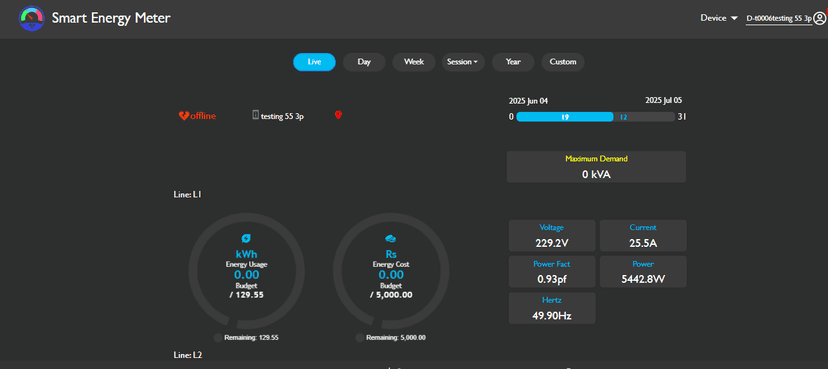The image size is (828, 369).
Task: Click the '31' total days label
Action: (682, 117)
